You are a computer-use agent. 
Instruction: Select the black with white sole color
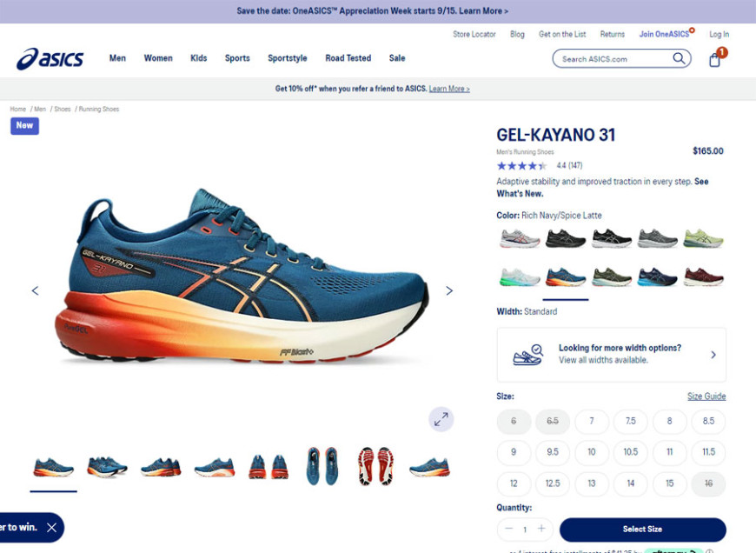coord(612,238)
